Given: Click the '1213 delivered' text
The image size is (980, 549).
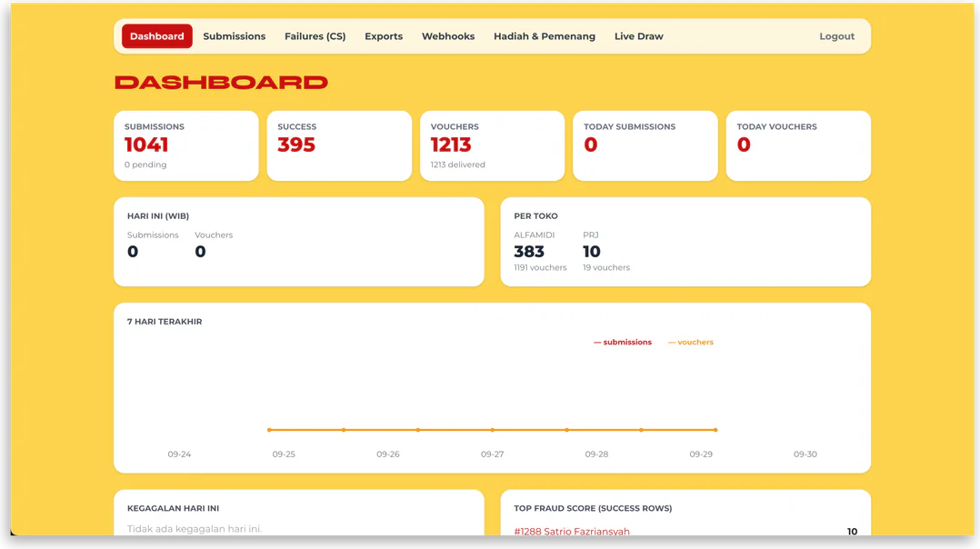Looking at the screenshot, I should [x=458, y=165].
